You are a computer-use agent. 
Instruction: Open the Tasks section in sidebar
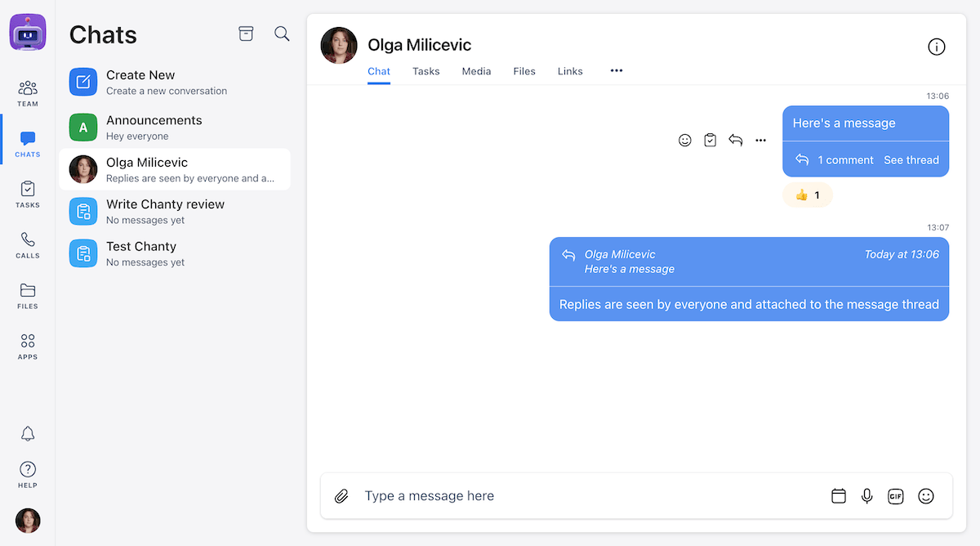[28, 195]
